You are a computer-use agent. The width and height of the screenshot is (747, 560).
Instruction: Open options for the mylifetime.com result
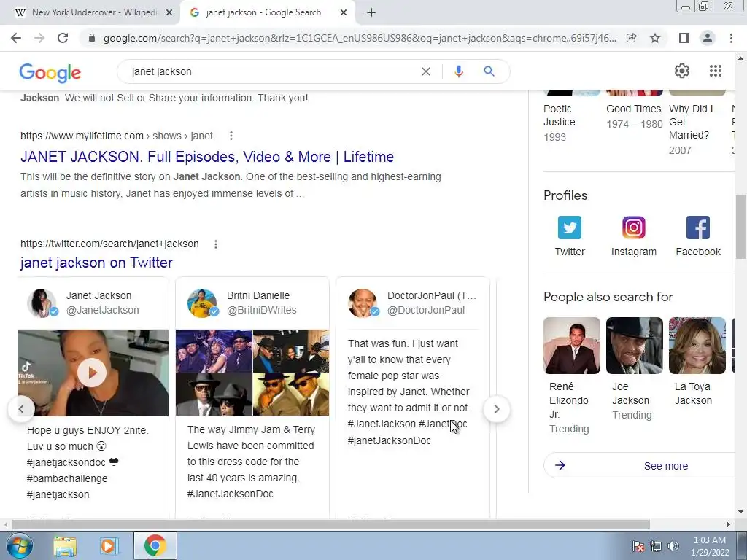231,136
